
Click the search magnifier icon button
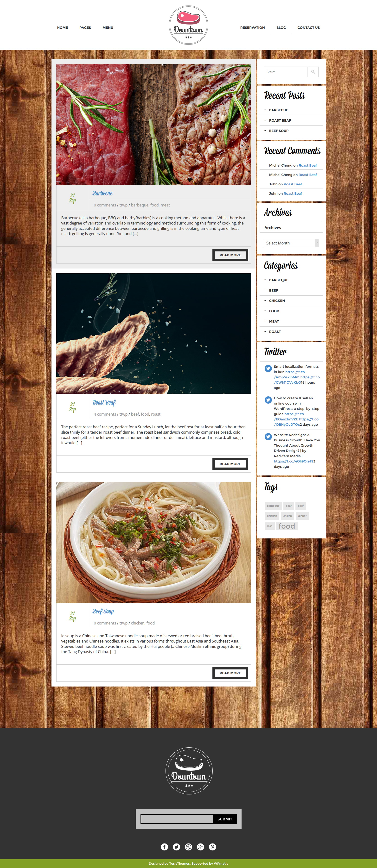click(313, 72)
